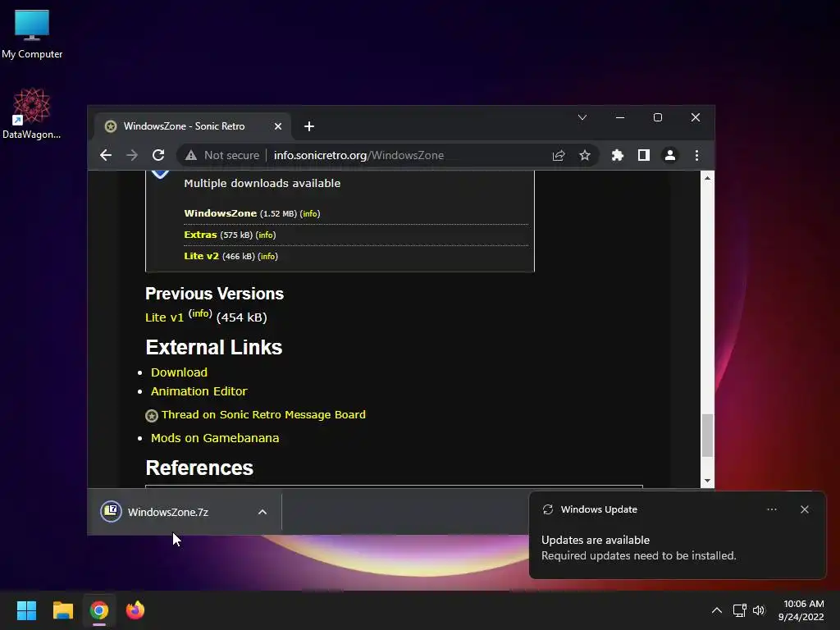Open Thread on Sonic Retro Message Board

pos(263,414)
